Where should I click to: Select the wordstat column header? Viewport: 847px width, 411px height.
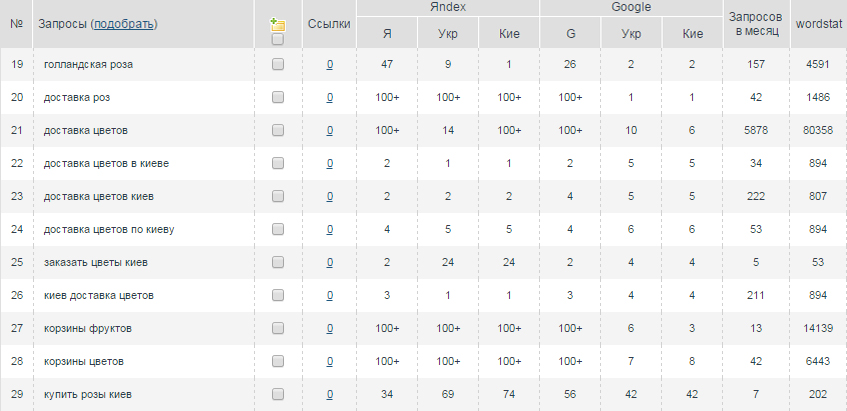point(818,24)
